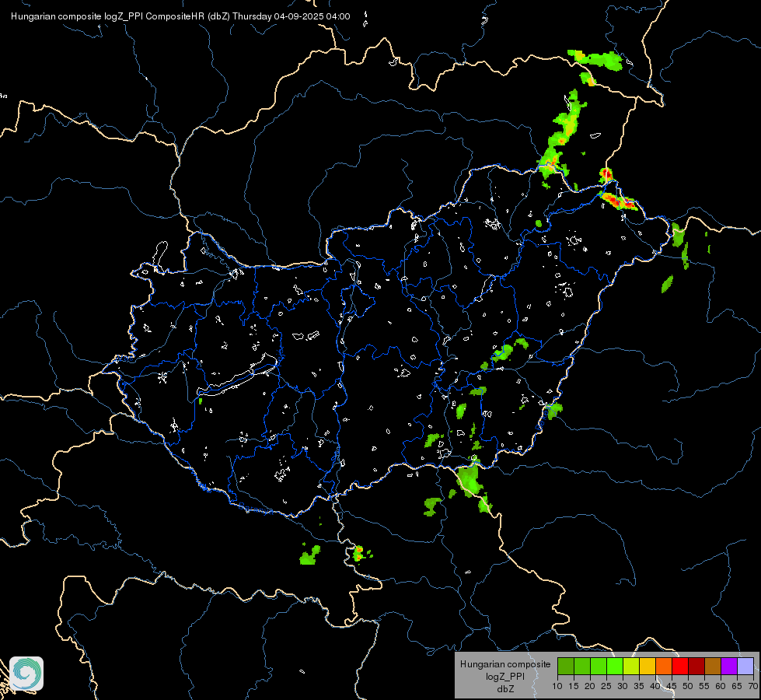Click the title text with date 04-09-2025 04:00
761x700 pixels.
point(180,16)
